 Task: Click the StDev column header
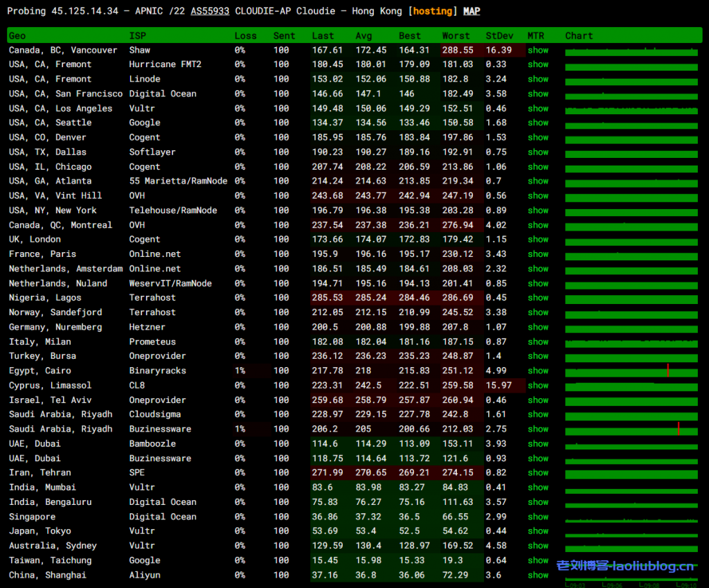point(499,36)
